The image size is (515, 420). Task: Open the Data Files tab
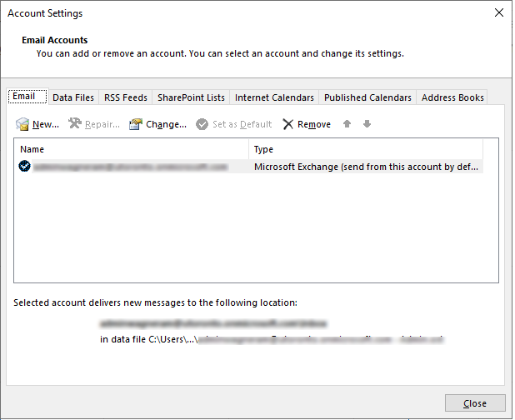tap(73, 97)
